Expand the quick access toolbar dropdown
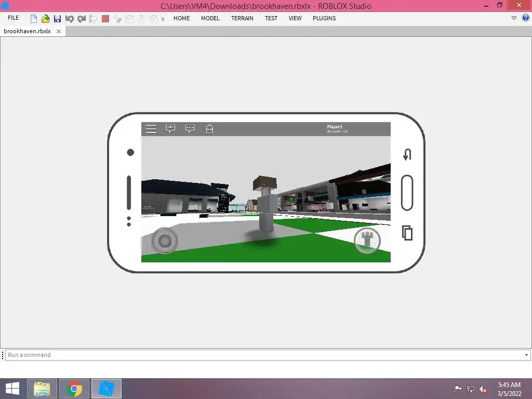 click(x=163, y=19)
